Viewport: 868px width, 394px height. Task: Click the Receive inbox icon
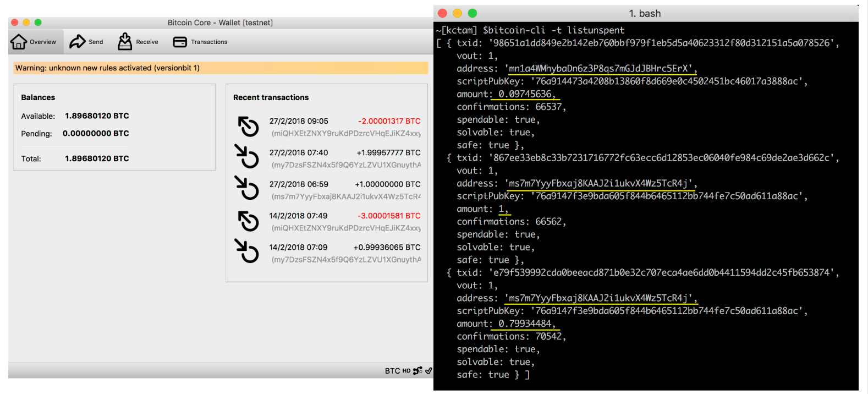[125, 41]
